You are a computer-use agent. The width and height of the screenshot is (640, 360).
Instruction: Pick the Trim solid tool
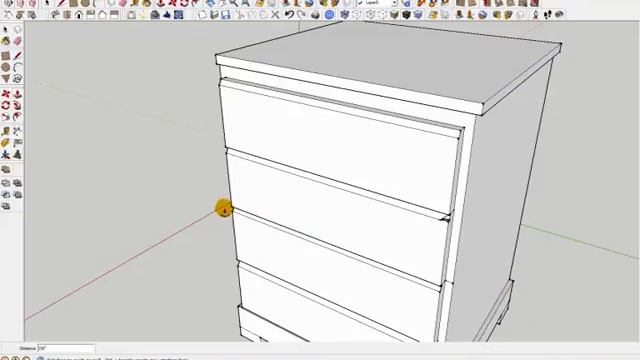[18, 195]
